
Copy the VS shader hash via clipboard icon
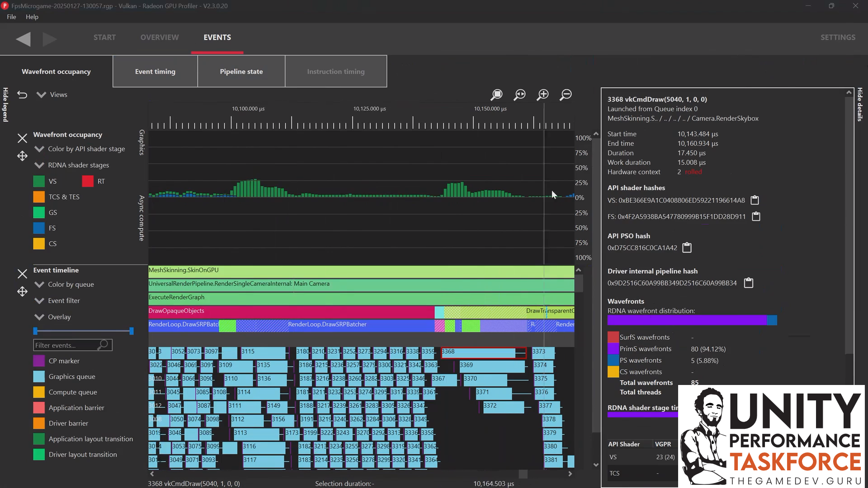pos(755,200)
